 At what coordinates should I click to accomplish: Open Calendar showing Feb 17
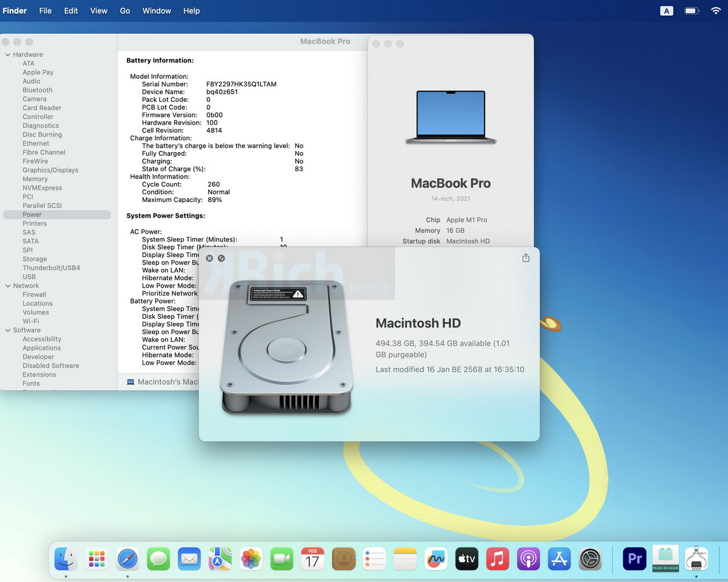312,559
